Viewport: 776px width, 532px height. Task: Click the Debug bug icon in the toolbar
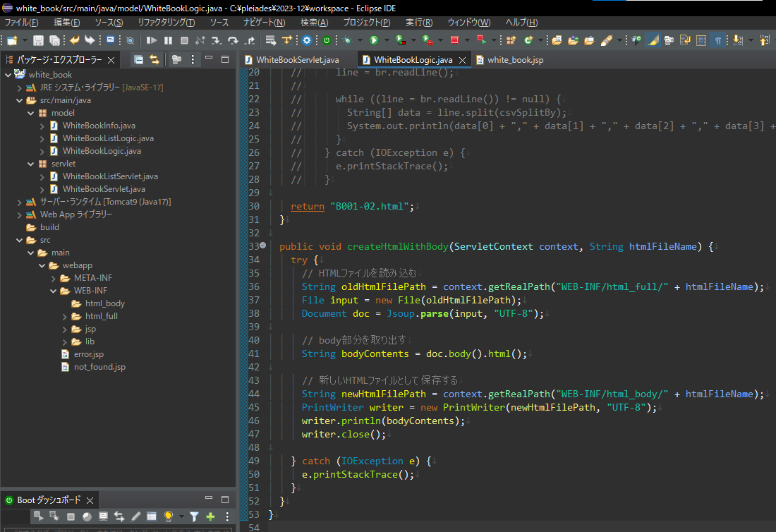coord(347,40)
